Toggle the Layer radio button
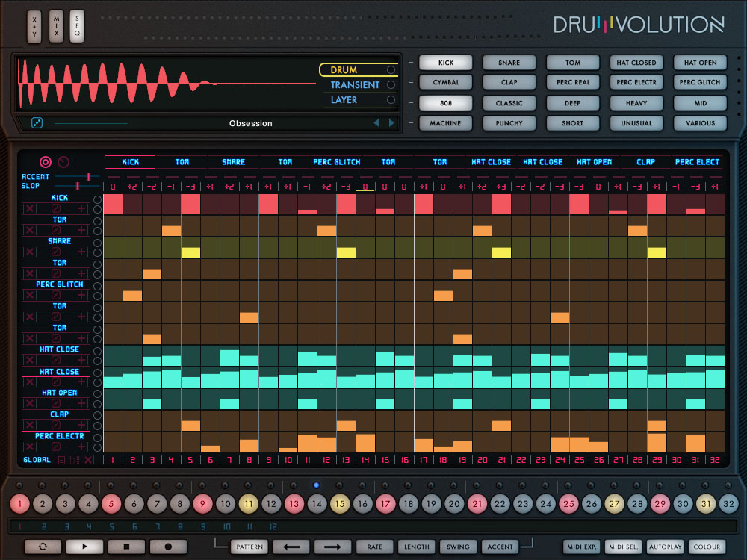 coord(391,100)
